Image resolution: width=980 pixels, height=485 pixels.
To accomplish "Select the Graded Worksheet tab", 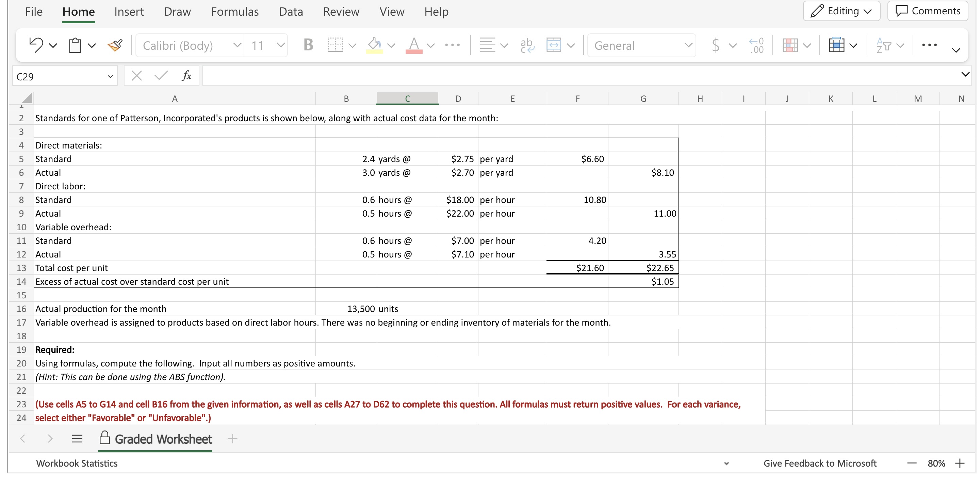I will tap(155, 439).
